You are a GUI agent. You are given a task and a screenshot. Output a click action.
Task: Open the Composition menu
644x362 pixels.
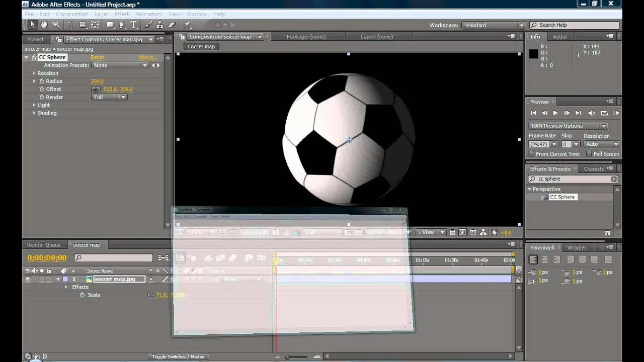click(x=72, y=14)
